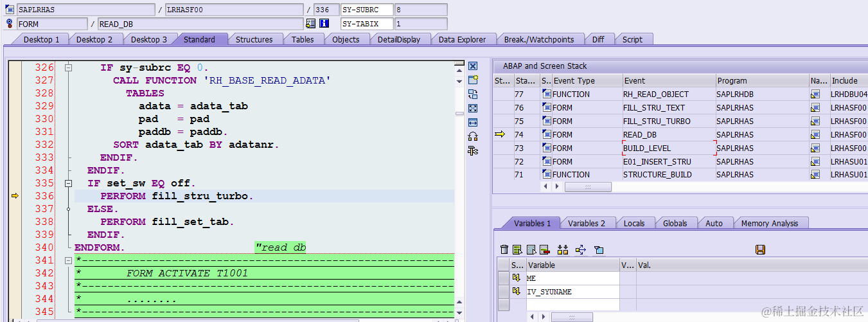The image size is (868, 322).
Task: Click the stack table horizontal scrollbar thumb
Action: pyautogui.click(x=588, y=187)
